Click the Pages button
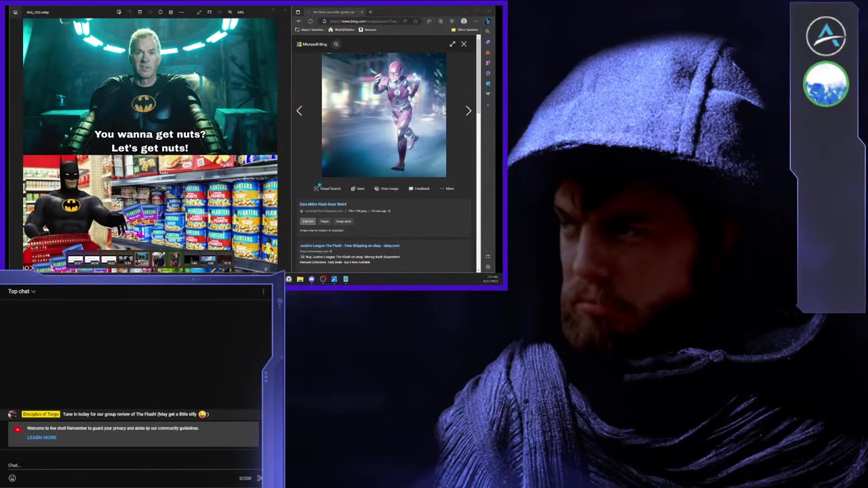This screenshot has width=868, height=488. [x=325, y=221]
